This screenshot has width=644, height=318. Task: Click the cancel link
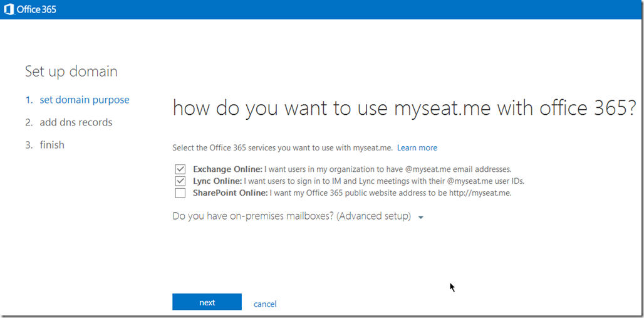click(x=265, y=304)
